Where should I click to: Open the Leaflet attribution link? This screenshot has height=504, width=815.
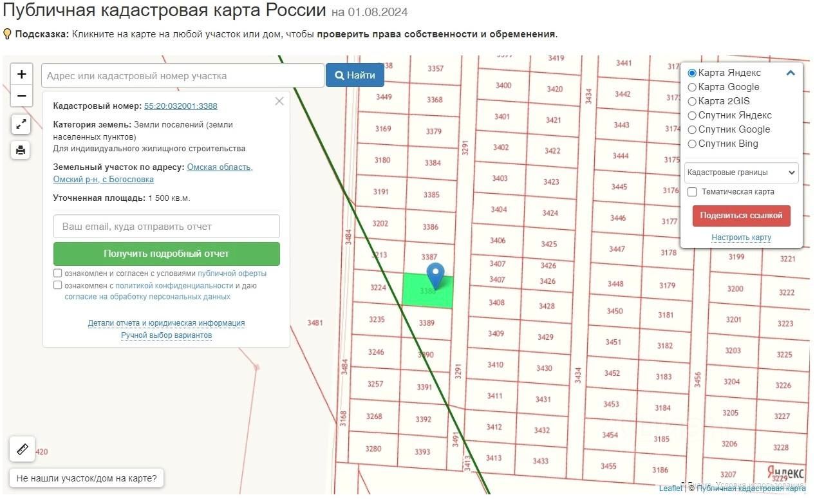tap(671, 489)
